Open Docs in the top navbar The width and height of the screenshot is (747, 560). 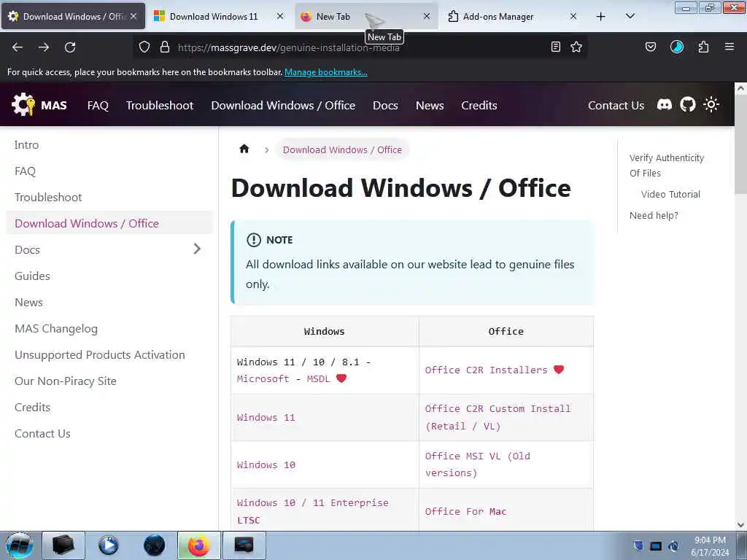click(x=385, y=105)
